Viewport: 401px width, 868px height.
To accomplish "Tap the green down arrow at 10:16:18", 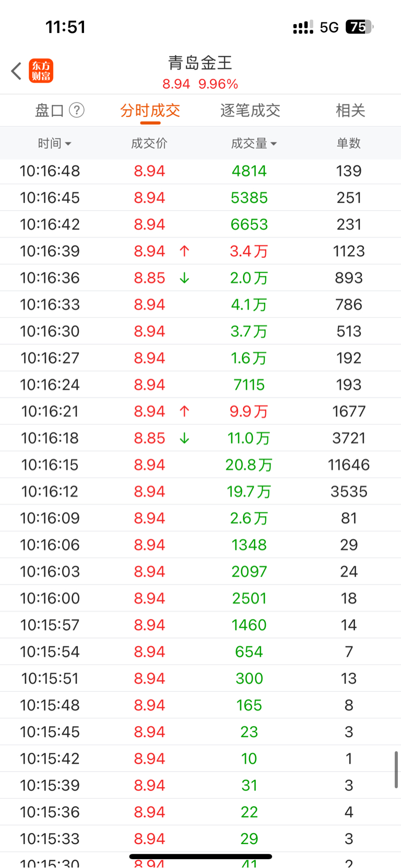I will pyautogui.click(x=184, y=438).
